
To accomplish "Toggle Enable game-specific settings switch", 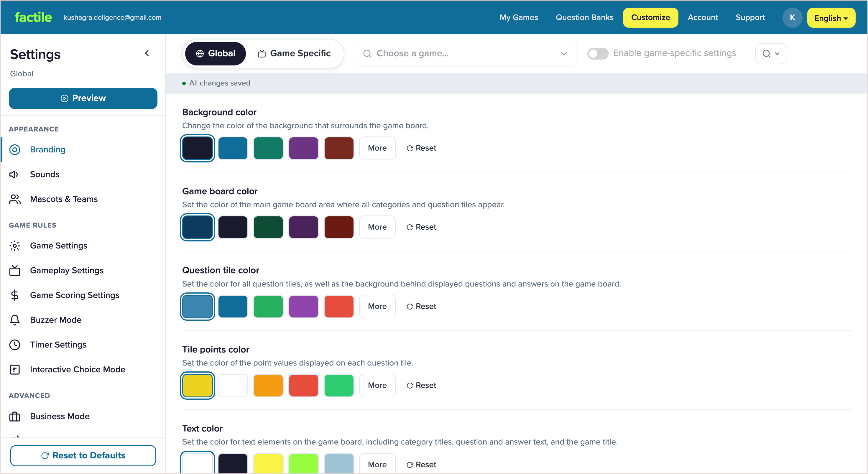I will pos(597,53).
